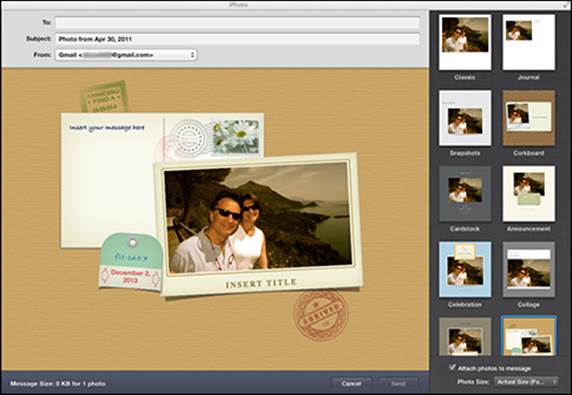Open the From Gmail account dropdown

tap(126, 55)
